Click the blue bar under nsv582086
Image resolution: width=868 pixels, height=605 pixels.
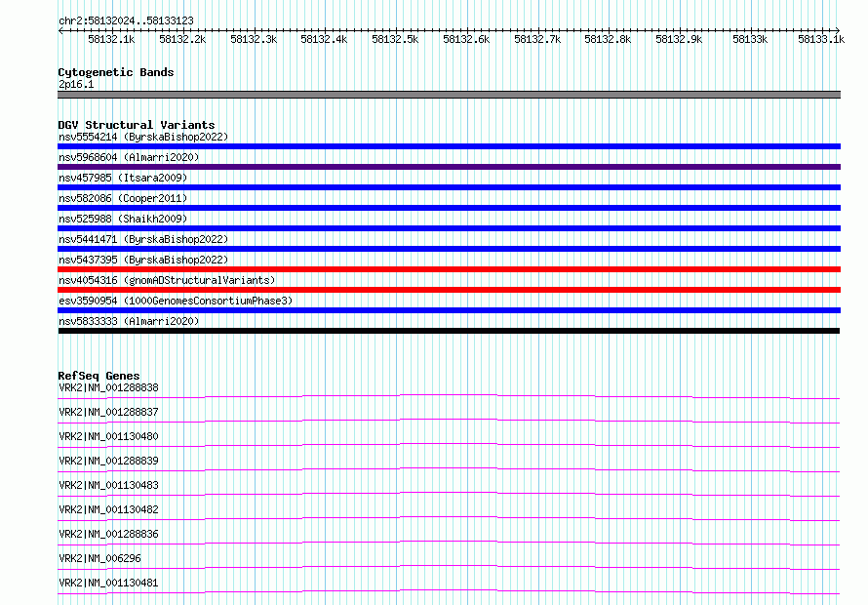coord(449,208)
